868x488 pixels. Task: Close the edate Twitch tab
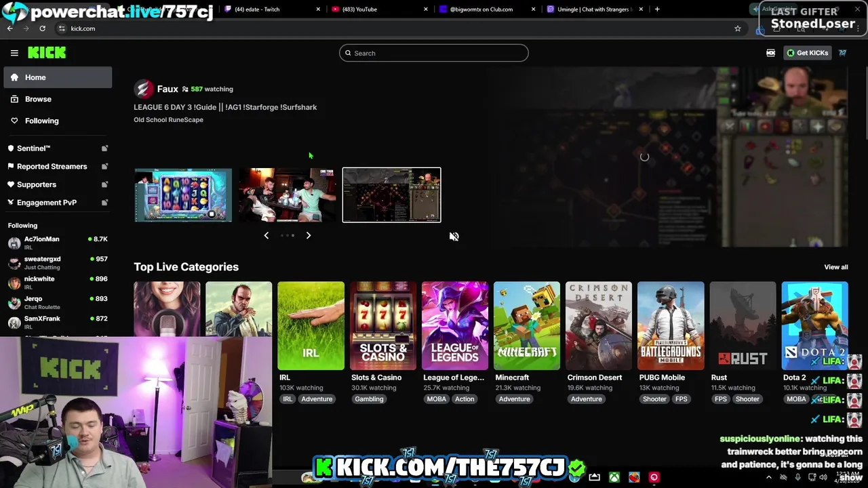click(x=319, y=9)
